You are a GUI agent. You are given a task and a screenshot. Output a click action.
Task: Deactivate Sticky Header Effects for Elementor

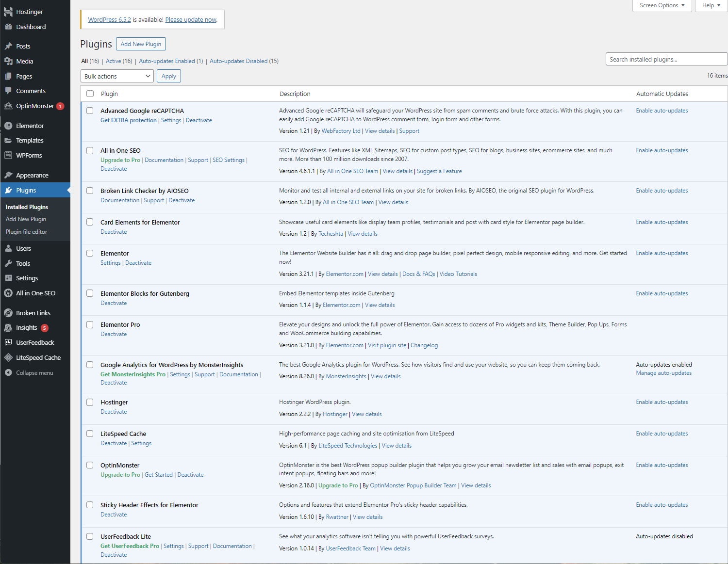(114, 515)
